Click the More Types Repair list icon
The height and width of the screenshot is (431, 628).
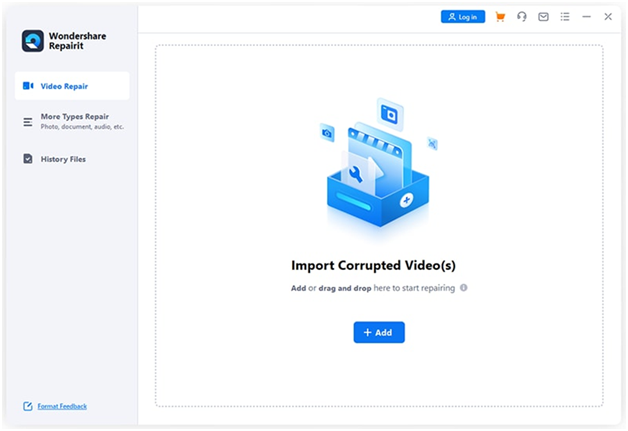point(28,122)
